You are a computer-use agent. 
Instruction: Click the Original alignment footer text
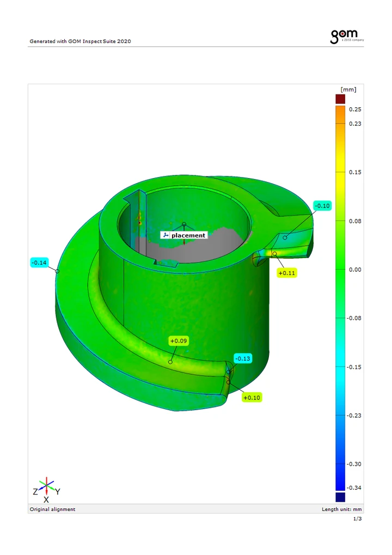(52, 509)
